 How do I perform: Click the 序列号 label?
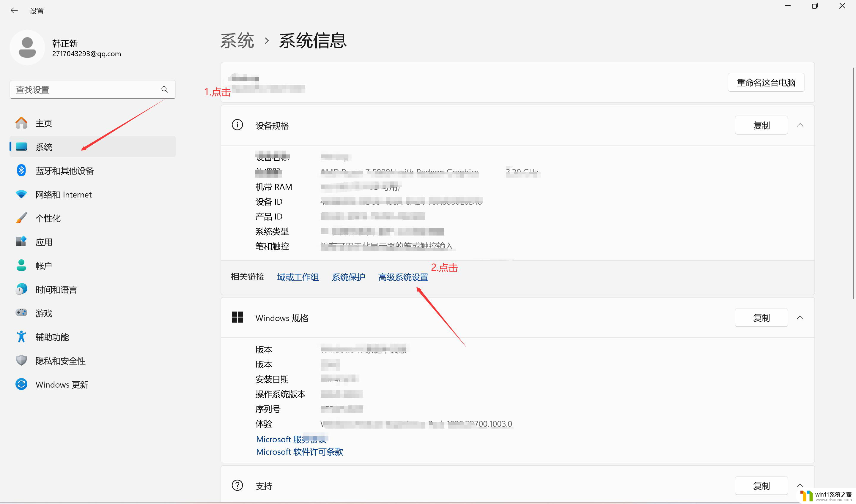[x=268, y=409]
